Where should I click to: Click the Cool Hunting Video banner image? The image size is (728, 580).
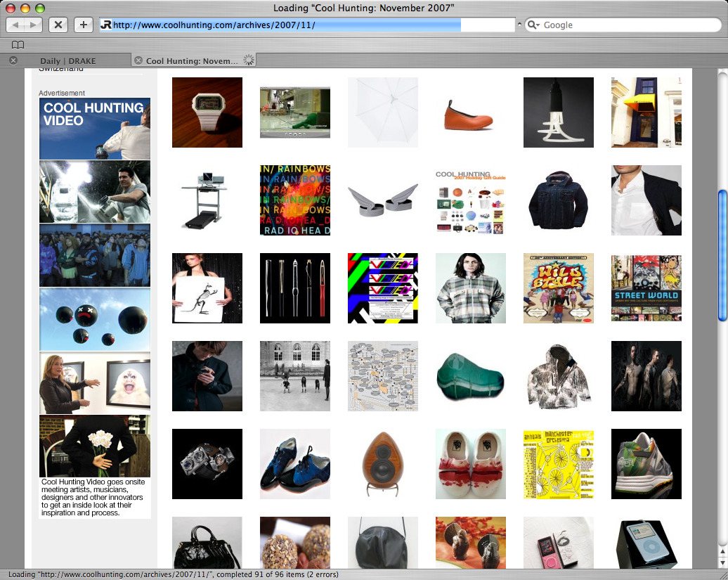point(95,129)
